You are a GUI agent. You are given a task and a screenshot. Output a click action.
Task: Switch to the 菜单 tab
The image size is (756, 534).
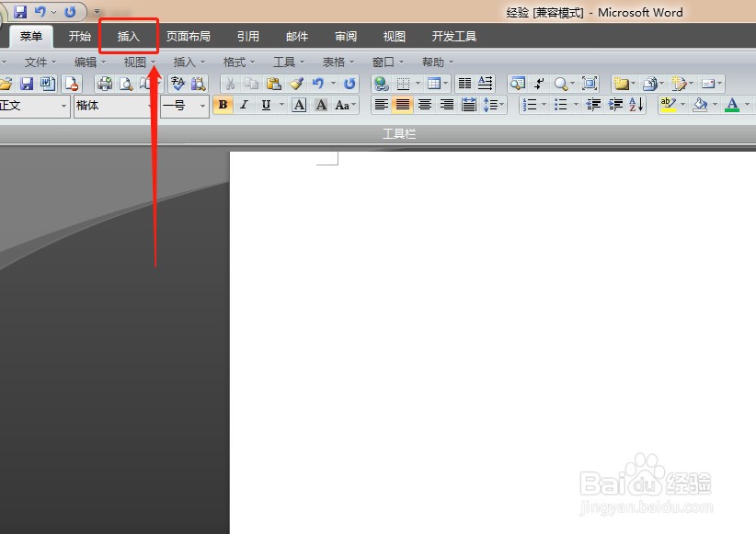tap(31, 36)
